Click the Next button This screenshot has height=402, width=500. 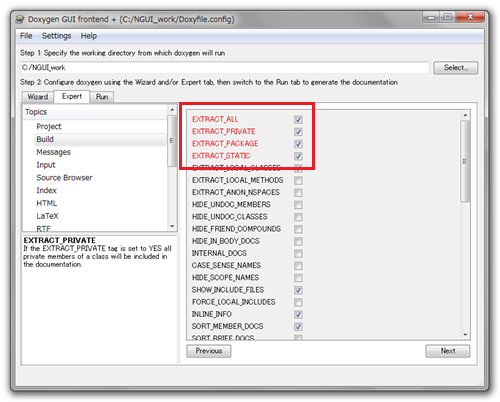coord(448,351)
